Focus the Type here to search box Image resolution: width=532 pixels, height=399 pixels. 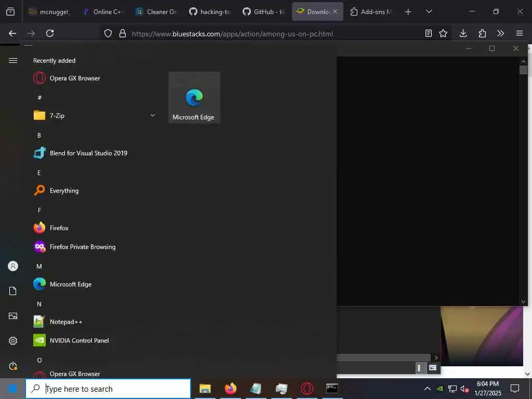(108, 389)
